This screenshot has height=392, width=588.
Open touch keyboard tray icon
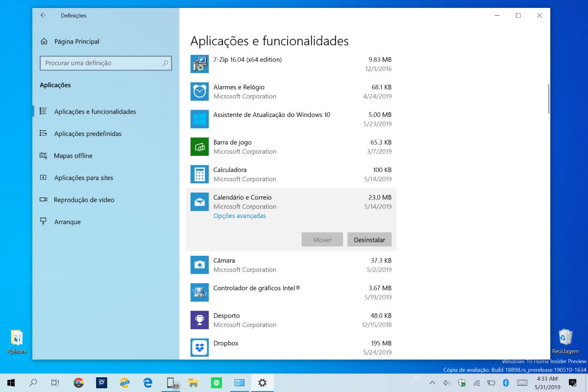click(x=522, y=383)
